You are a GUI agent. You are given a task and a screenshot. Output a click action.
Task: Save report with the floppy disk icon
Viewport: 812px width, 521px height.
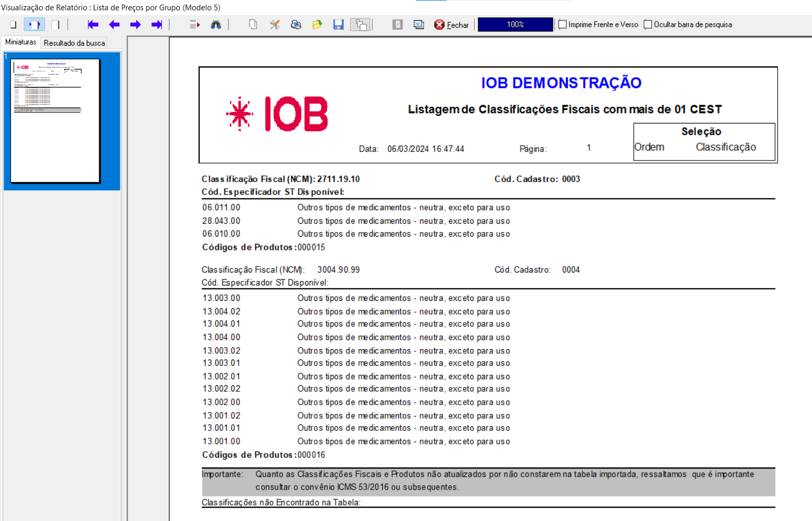tap(338, 25)
